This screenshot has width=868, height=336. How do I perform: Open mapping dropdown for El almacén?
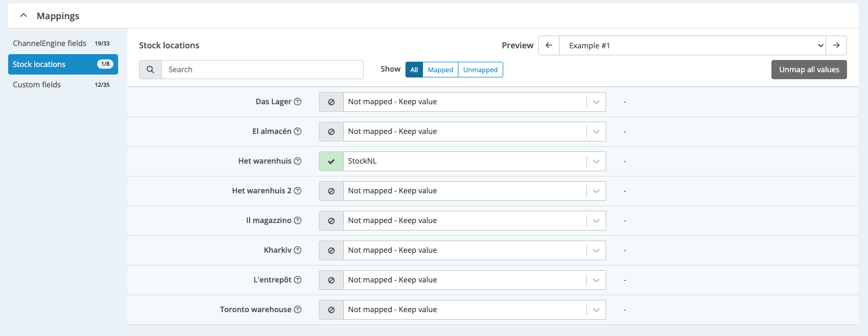click(x=475, y=132)
